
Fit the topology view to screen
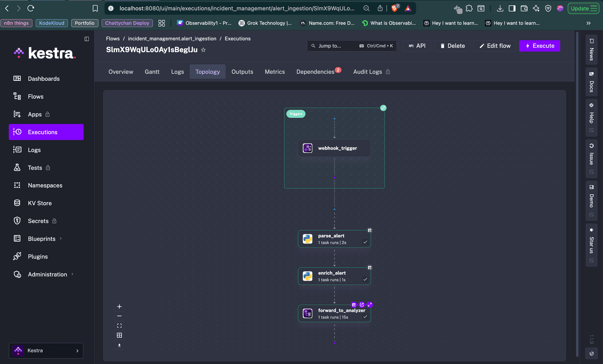click(x=119, y=325)
